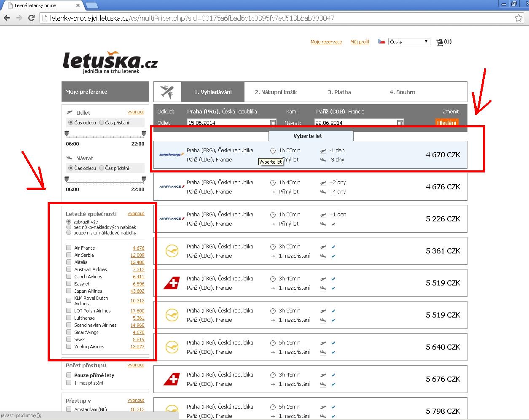Click the Návrat date field 22.06.2014
Screen dimensions: 529x420
click(356, 123)
